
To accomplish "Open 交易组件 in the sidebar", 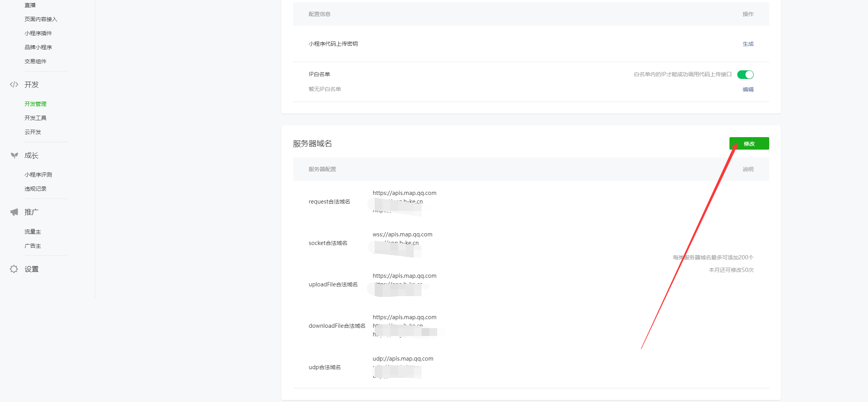I will (36, 61).
